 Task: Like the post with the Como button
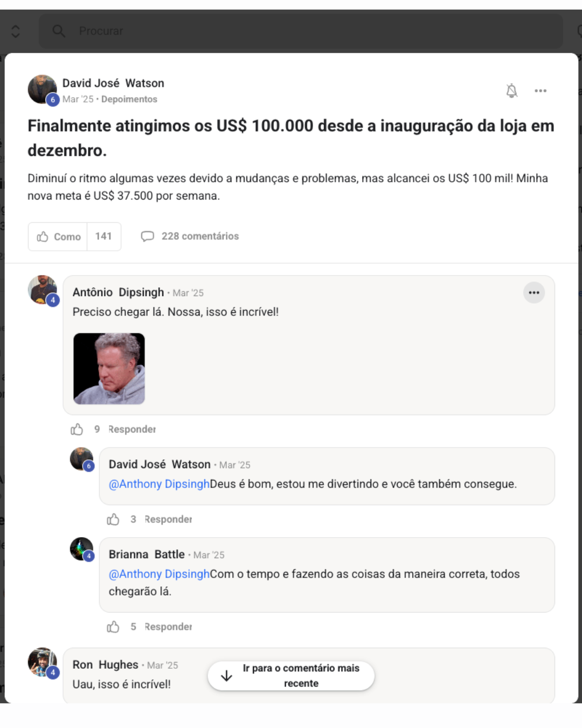[58, 237]
